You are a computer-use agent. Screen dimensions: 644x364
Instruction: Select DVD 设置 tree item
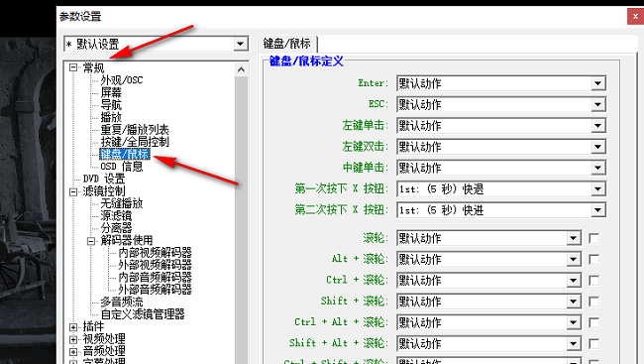[x=104, y=179]
